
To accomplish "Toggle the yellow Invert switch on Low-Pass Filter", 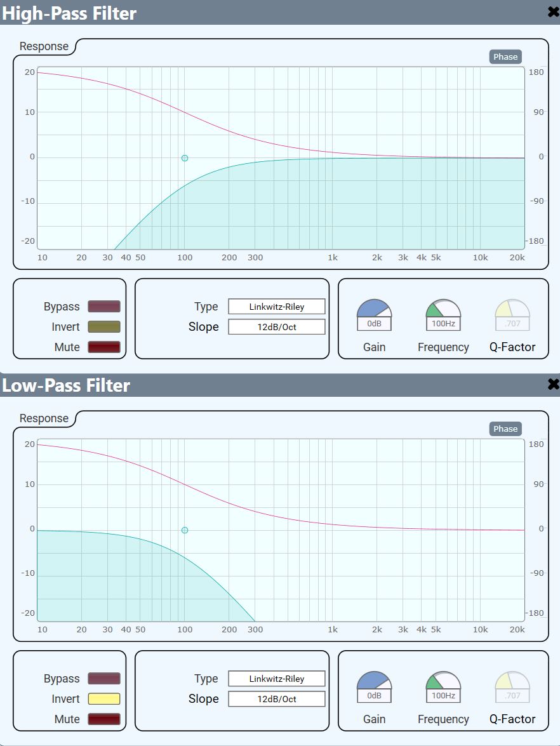I will tap(104, 699).
